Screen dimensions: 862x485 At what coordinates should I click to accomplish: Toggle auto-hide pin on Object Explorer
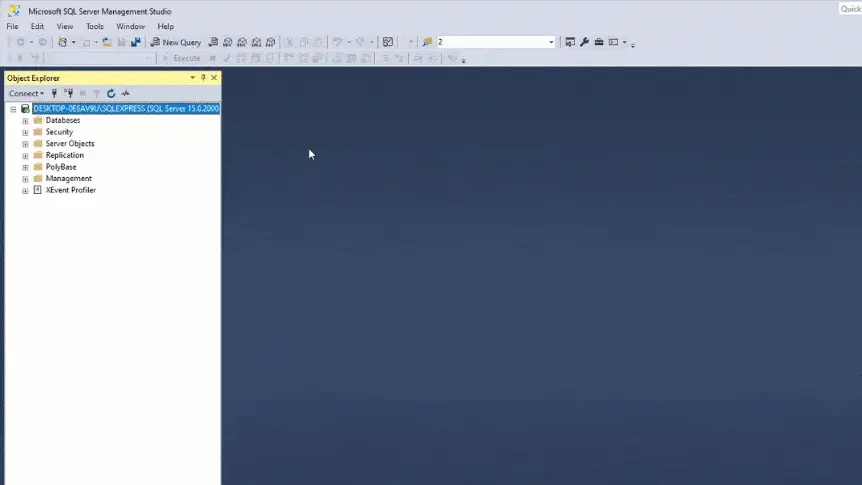(x=203, y=78)
